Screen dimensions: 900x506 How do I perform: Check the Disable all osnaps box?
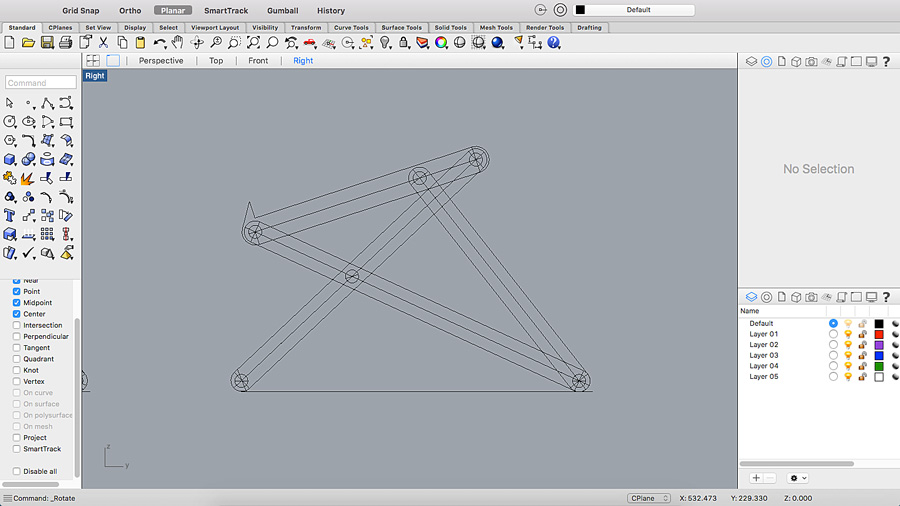17,471
